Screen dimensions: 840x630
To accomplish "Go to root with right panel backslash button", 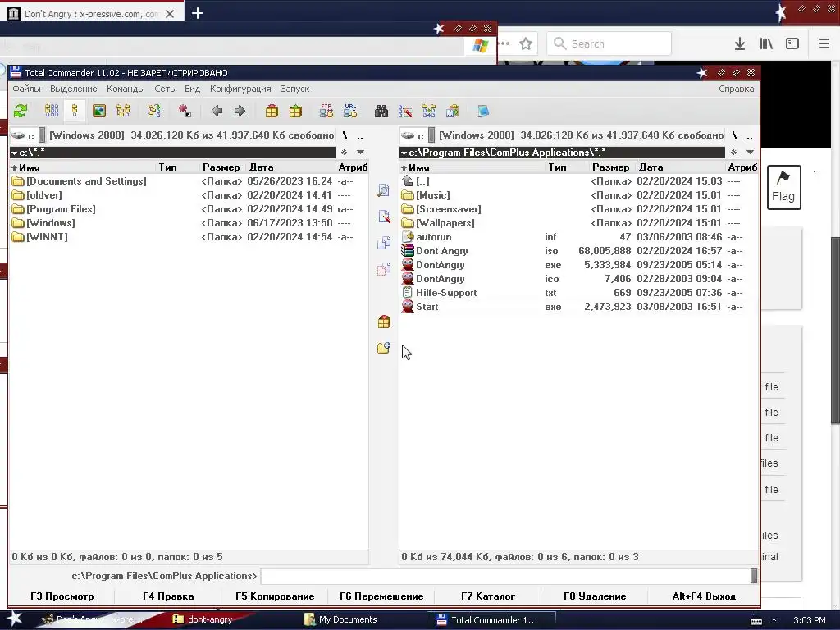I will point(734,135).
